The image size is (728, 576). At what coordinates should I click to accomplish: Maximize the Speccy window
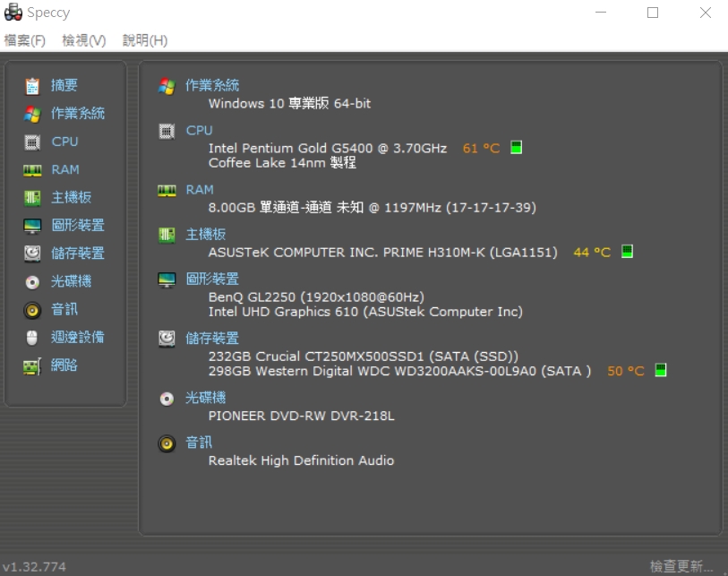point(653,13)
